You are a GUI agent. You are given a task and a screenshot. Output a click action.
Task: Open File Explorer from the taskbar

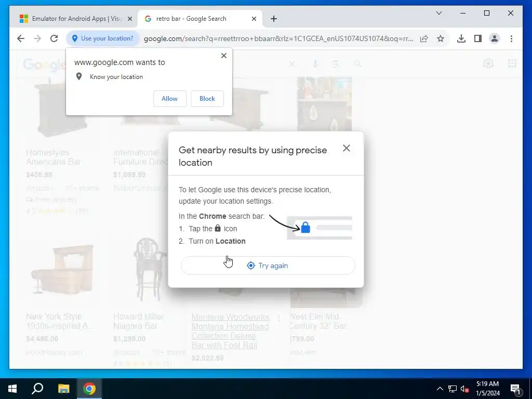coord(63,389)
